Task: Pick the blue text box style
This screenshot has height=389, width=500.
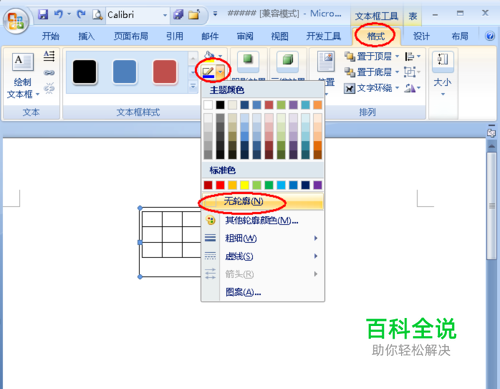Action: [124, 72]
